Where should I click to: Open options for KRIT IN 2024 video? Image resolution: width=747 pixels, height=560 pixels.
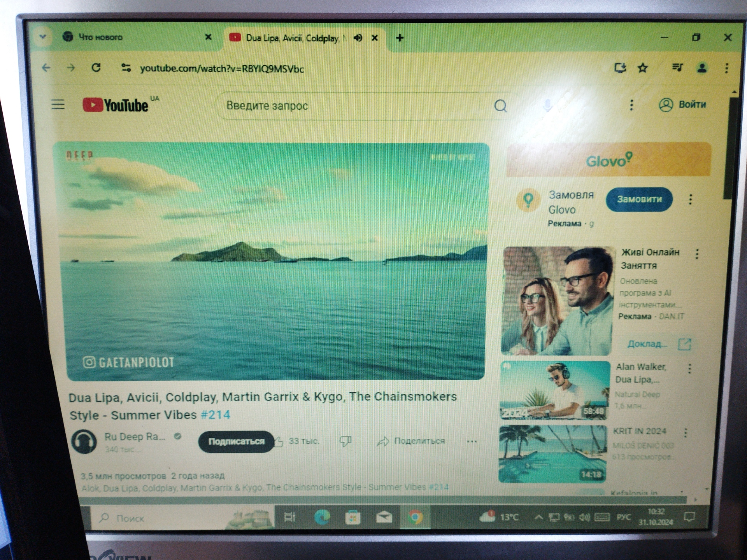tap(686, 432)
